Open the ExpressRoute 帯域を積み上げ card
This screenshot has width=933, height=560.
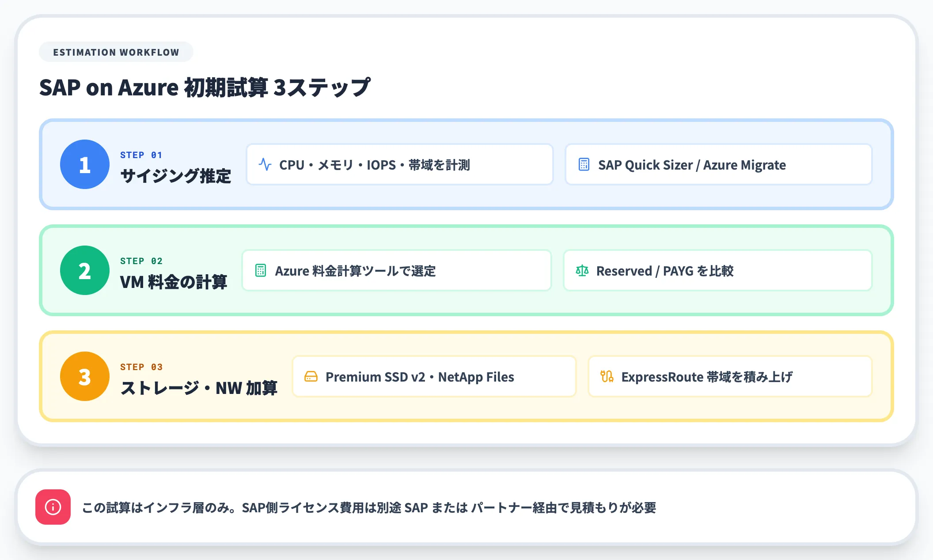coord(730,376)
